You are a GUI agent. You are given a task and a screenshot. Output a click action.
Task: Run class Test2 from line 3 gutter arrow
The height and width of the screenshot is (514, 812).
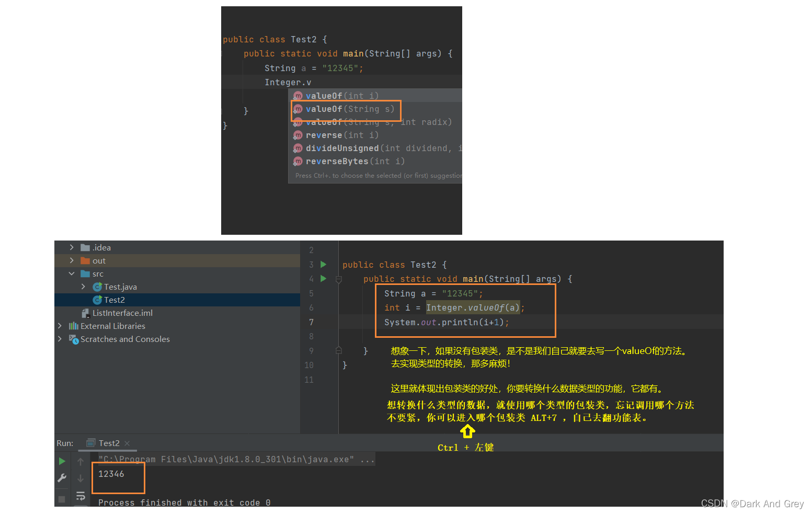(323, 265)
